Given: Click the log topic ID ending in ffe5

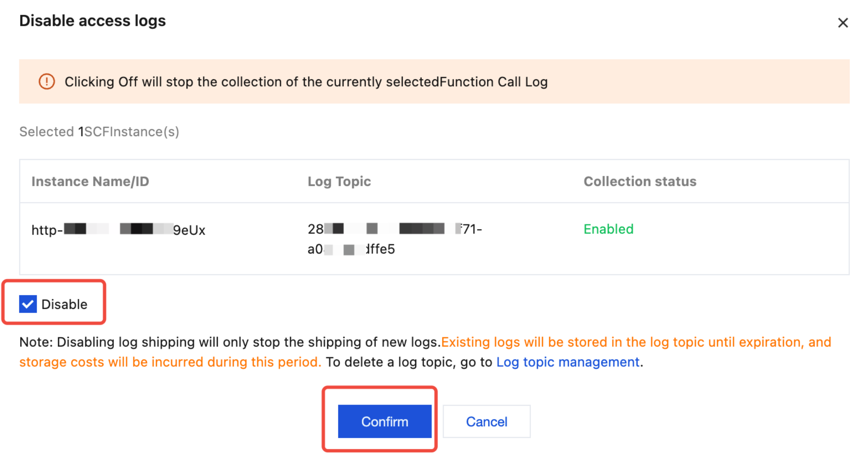Looking at the screenshot, I should tap(351, 249).
